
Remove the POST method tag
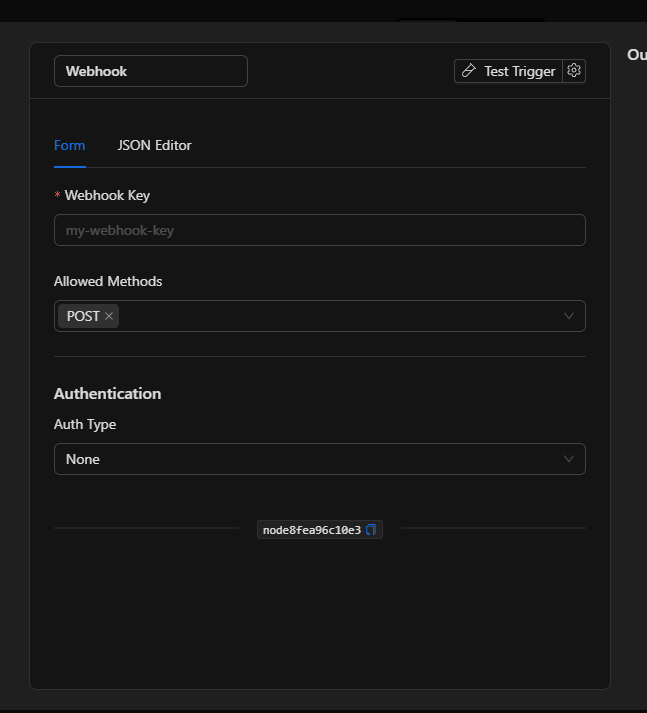(109, 316)
